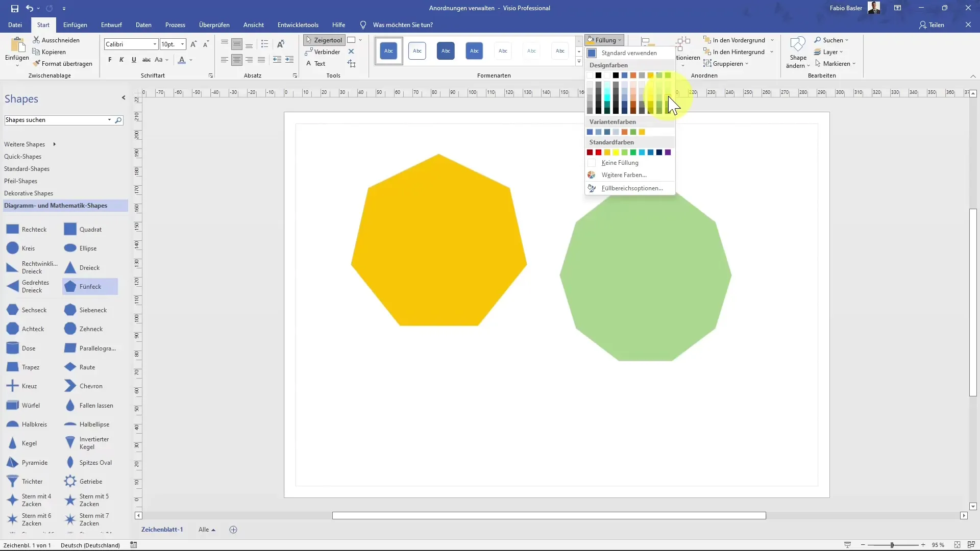Toggle Underline formatting U button
The width and height of the screenshot is (980, 551).
click(x=134, y=60)
